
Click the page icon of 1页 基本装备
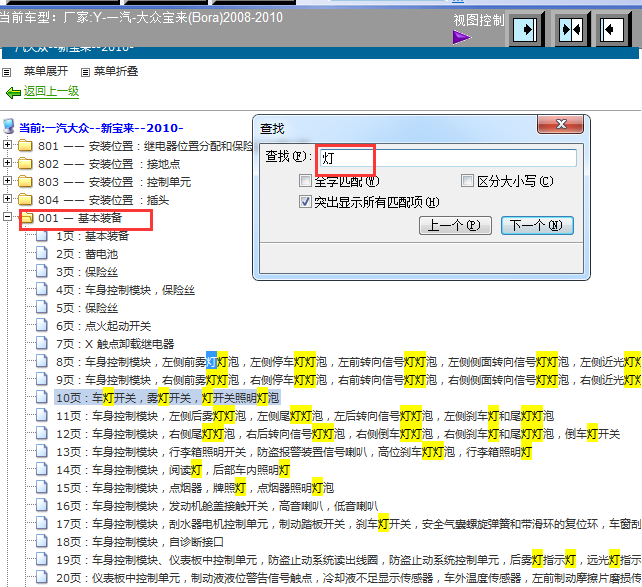pyautogui.click(x=41, y=235)
